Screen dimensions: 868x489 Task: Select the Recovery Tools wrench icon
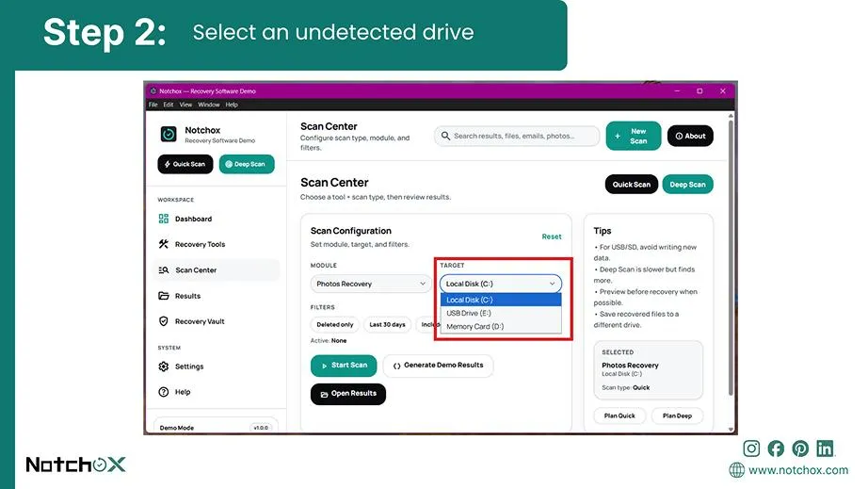(163, 244)
